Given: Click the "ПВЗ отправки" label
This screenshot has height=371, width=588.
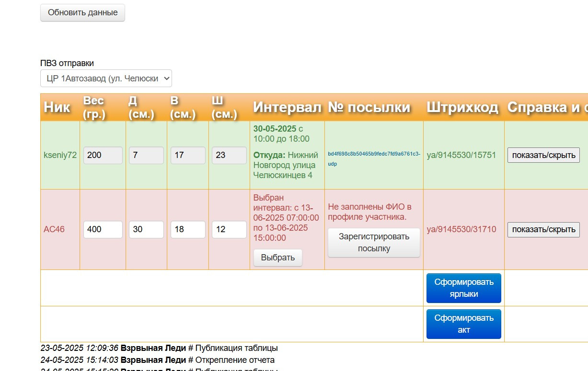Looking at the screenshot, I should 67,63.
